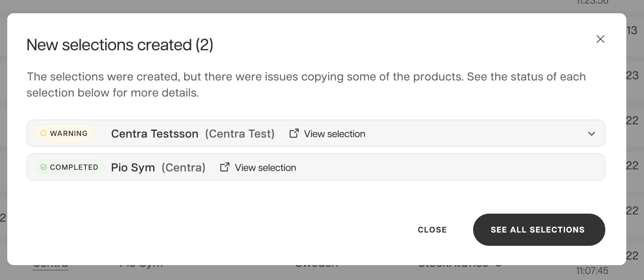The image size is (644, 280).
Task: Click the green completed checkmark icon
Action: [44, 167]
